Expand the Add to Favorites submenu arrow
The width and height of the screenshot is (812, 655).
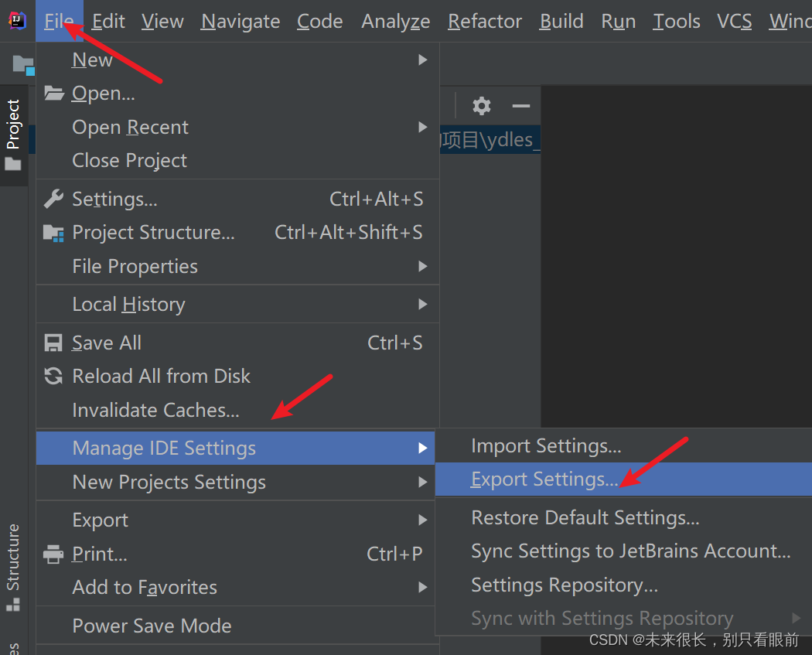click(x=423, y=587)
